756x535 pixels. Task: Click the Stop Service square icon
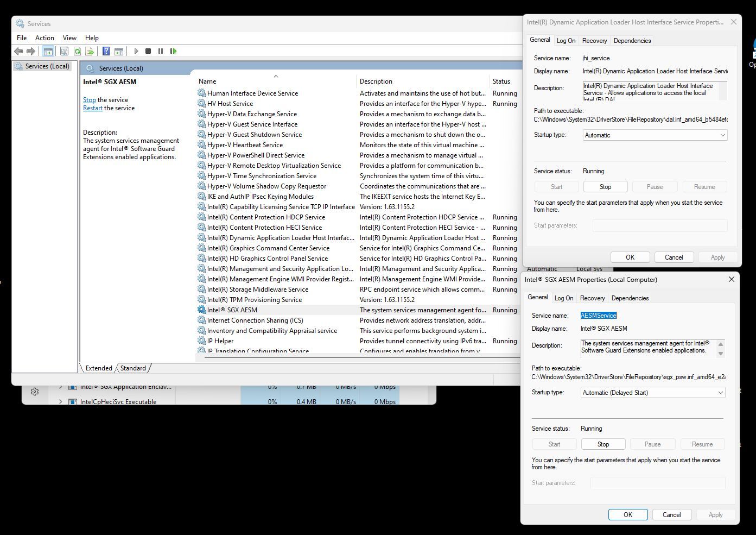click(148, 51)
